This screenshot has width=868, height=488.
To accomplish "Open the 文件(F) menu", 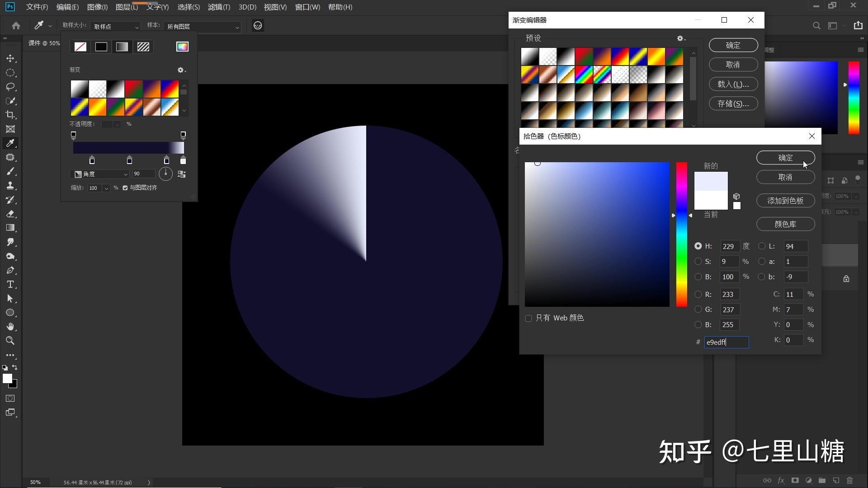I will click(x=37, y=7).
